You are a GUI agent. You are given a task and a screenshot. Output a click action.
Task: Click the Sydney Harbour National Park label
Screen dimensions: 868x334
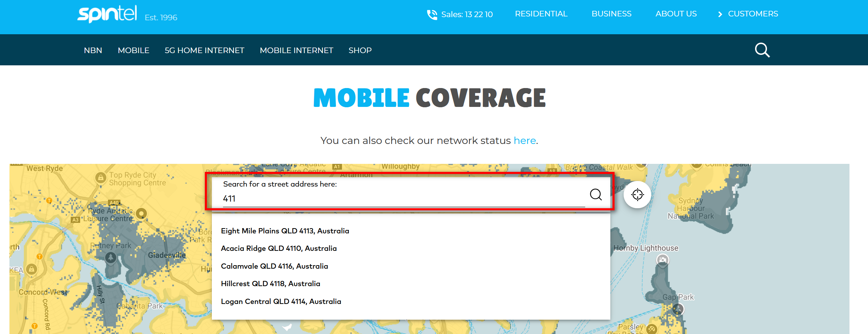click(x=691, y=208)
